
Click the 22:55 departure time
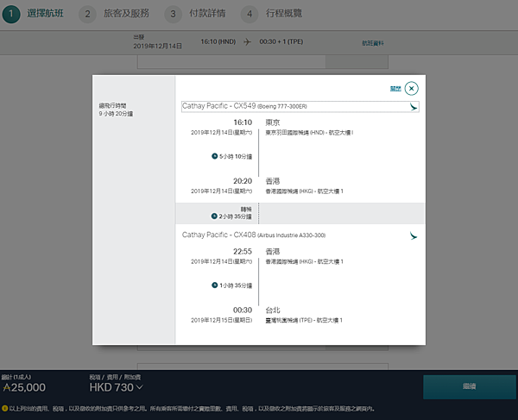pos(243,252)
